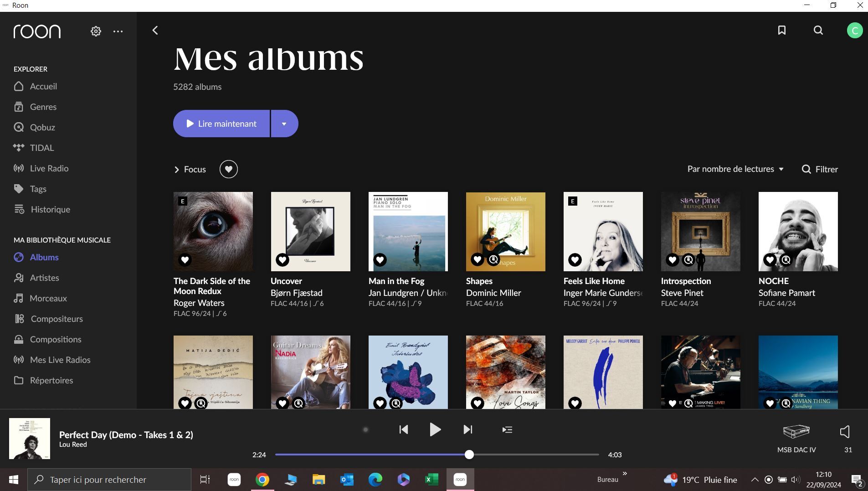Image resolution: width=868 pixels, height=491 pixels.
Task: Open the Artistes library section
Action: coord(36,278)
